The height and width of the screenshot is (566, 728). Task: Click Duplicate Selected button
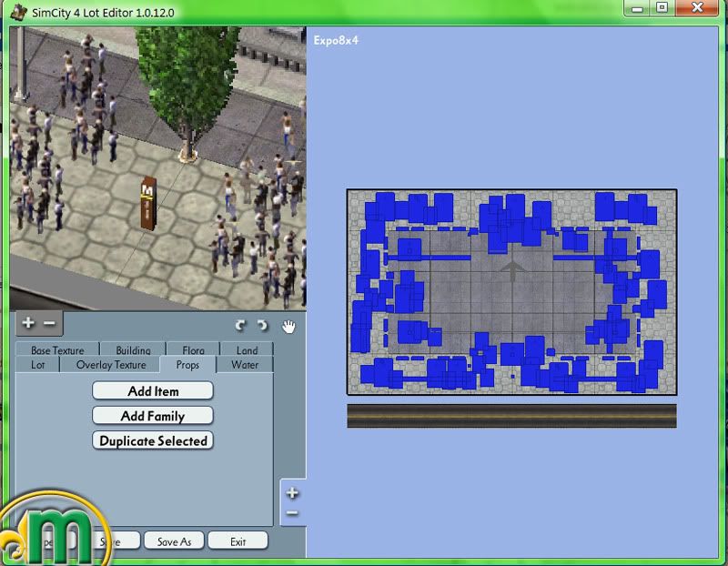coord(153,440)
